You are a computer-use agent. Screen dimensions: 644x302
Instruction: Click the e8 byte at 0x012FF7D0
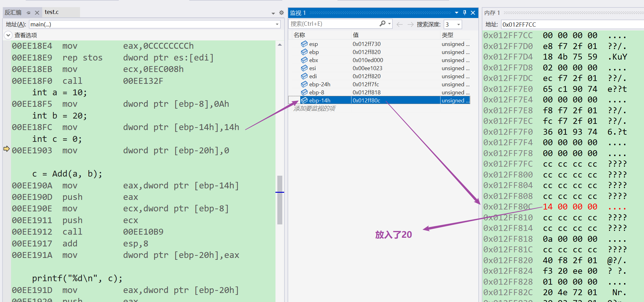(x=548, y=46)
